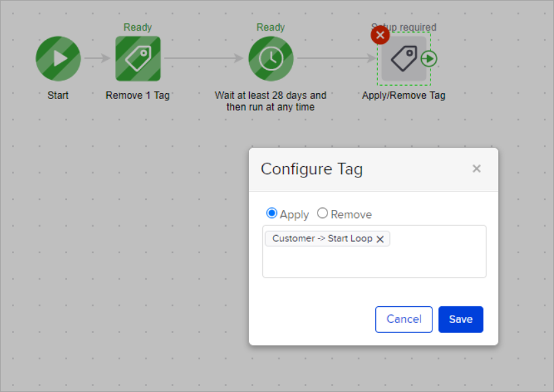The height and width of the screenshot is (392, 554).
Task: Click the connector from Remove 1 Tag to timer
Action: click(204, 58)
